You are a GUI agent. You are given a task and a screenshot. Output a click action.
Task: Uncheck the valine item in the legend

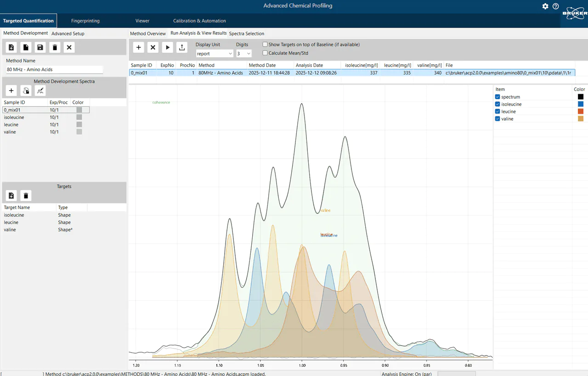pos(498,119)
